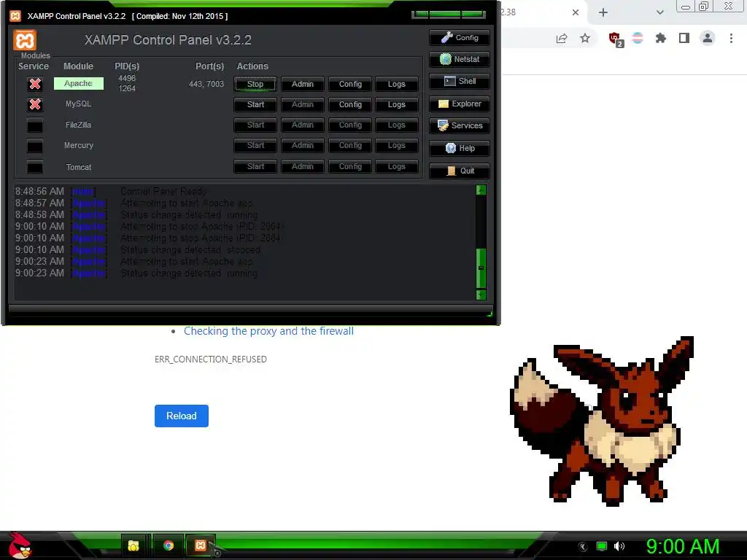Open MySQL Logs menu
747x560 pixels.
tap(396, 105)
